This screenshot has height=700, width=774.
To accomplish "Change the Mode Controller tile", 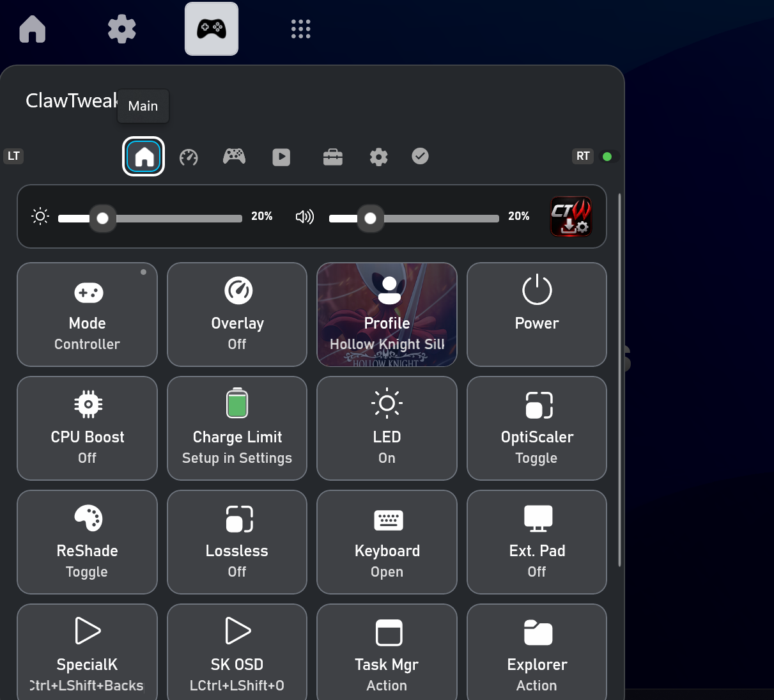I will coord(87,315).
